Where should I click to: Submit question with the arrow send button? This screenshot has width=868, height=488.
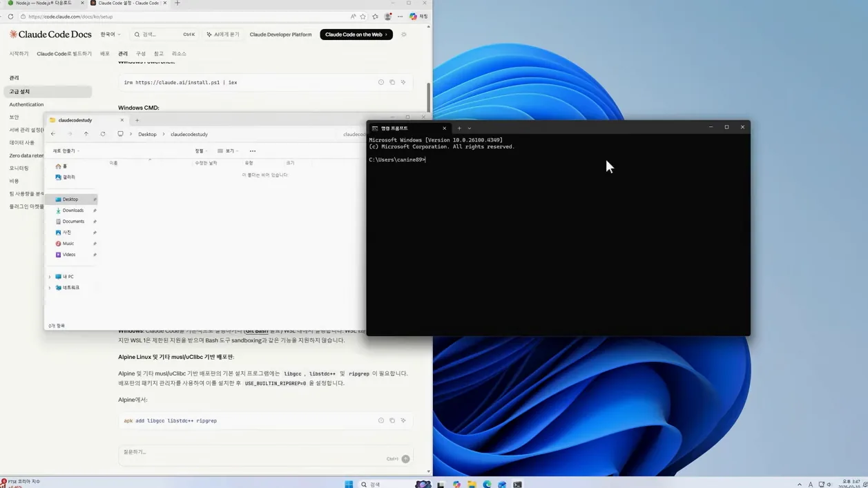point(406,459)
